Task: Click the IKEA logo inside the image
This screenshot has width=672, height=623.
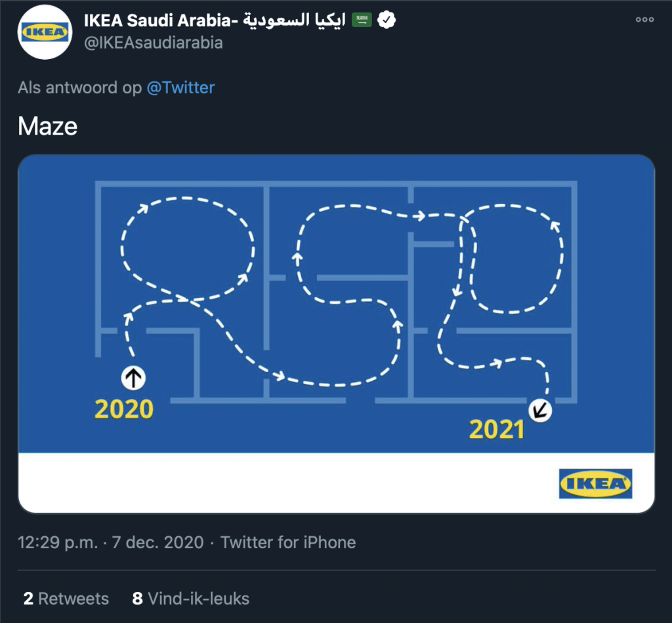Action: (595, 484)
